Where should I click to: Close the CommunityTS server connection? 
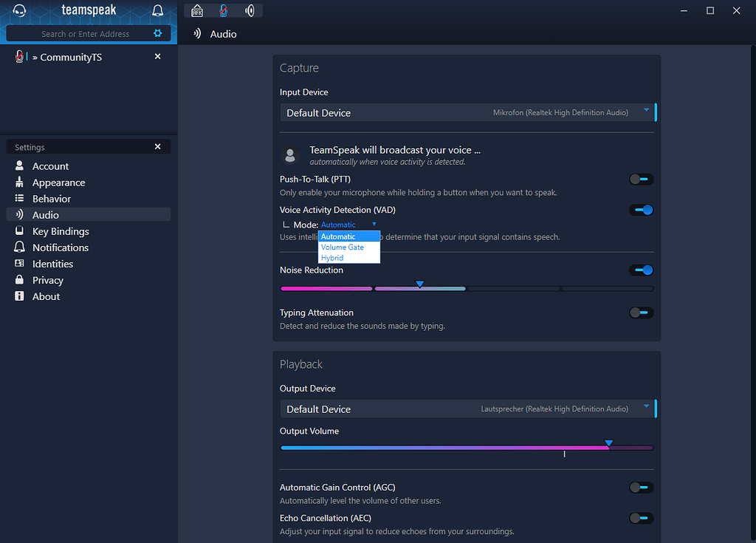157,57
